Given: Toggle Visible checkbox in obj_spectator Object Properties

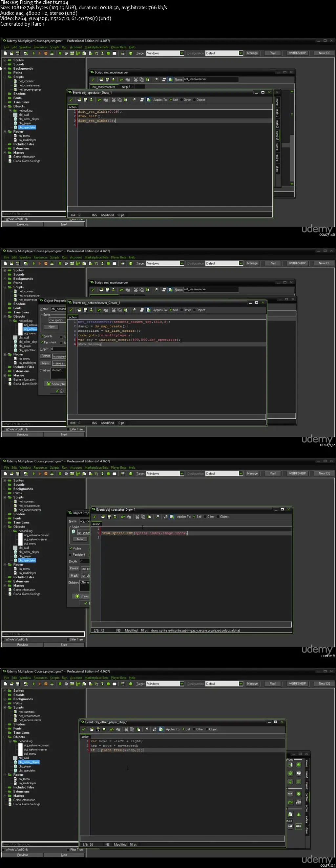Looking at the screenshot, I should point(71,548).
